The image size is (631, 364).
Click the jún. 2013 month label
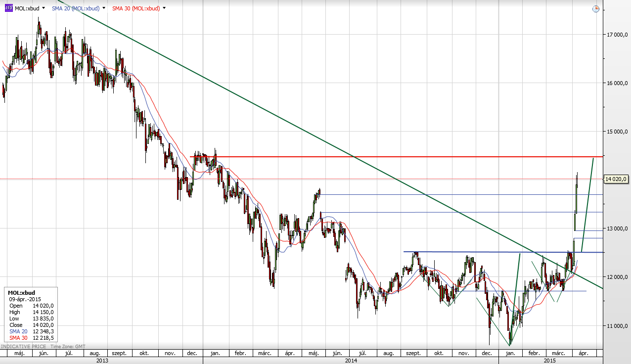[x=44, y=354]
